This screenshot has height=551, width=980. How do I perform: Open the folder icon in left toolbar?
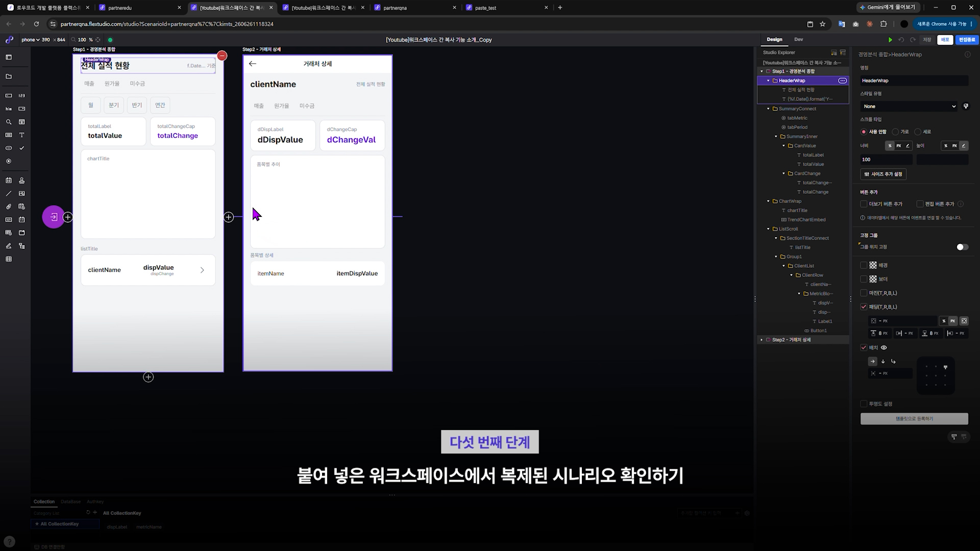9,77
